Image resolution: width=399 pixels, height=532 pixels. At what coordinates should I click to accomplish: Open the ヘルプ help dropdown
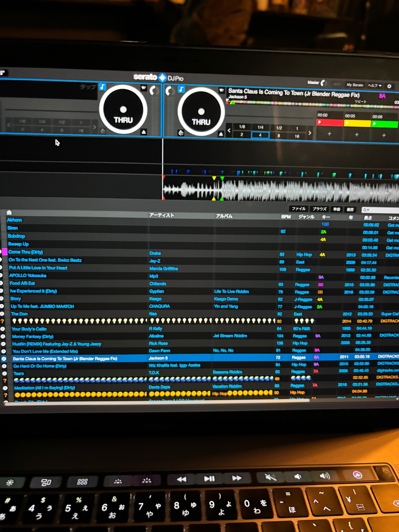(x=374, y=86)
